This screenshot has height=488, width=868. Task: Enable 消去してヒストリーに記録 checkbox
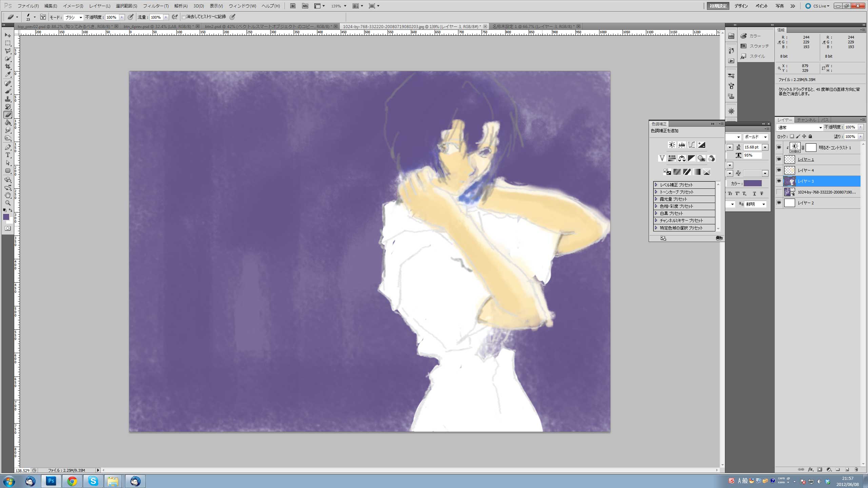click(x=184, y=17)
